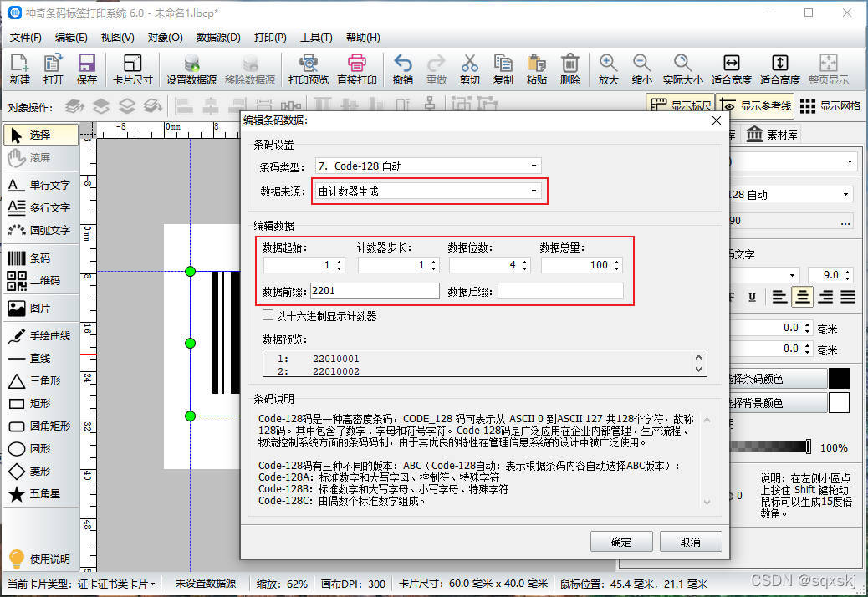Increase 数据起始 value spinner
Screen dimensions: 868x597
pos(340,261)
